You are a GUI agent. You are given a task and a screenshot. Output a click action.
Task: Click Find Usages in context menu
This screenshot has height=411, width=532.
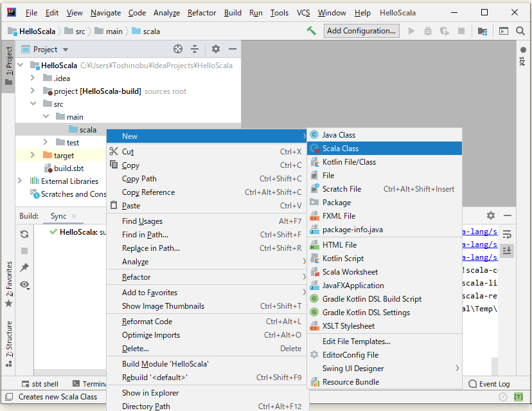point(208,221)
